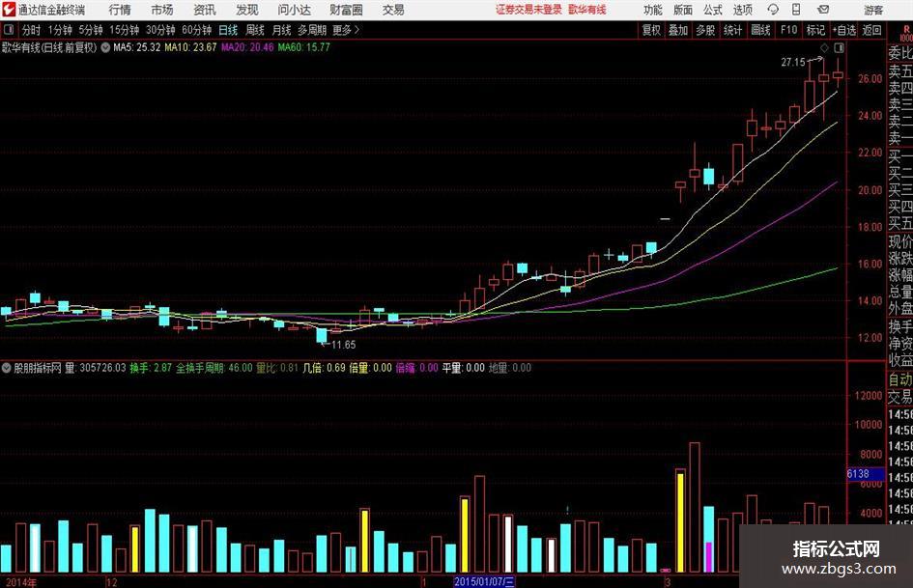Open the 功能 menu

pos(653,10)
